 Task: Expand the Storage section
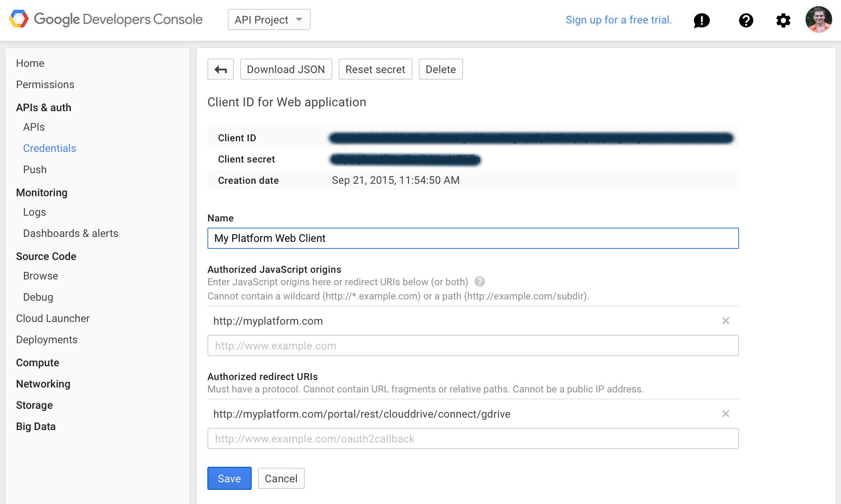34,405
